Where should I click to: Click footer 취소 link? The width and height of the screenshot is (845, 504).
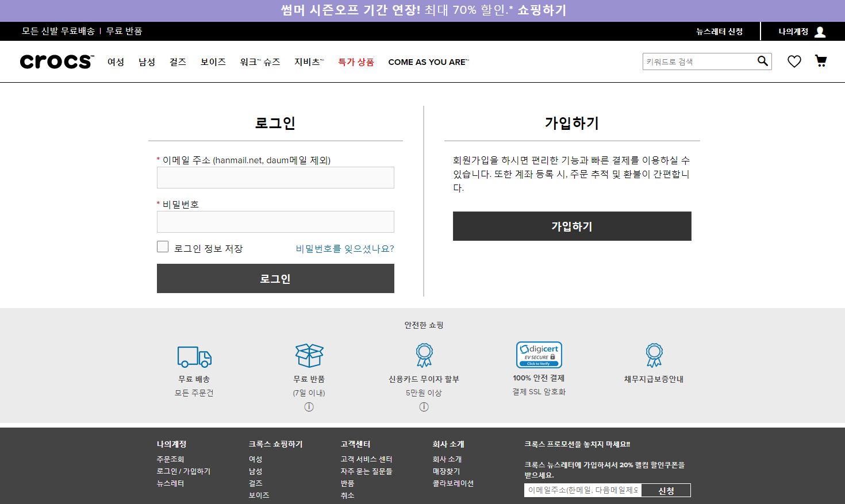click(x=347, y=495)
